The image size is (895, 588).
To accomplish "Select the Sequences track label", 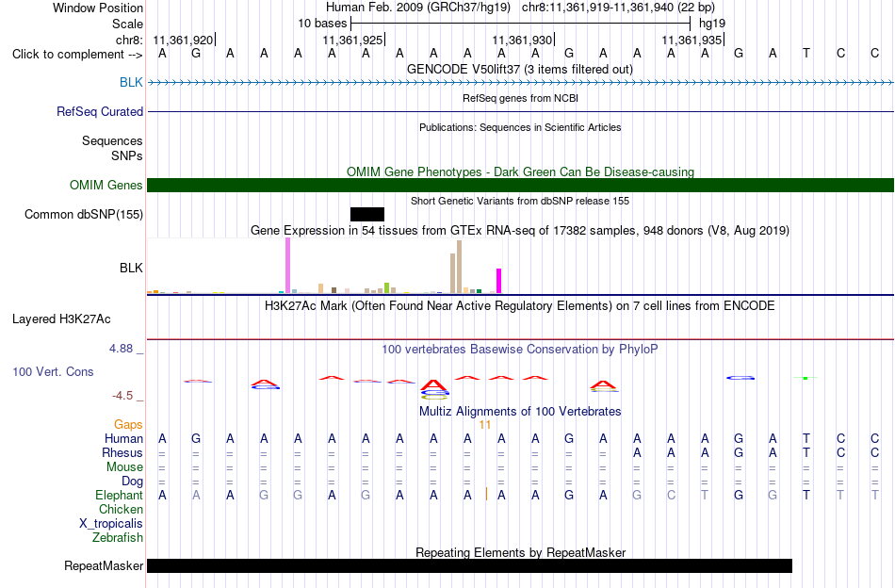I will 112,140.
